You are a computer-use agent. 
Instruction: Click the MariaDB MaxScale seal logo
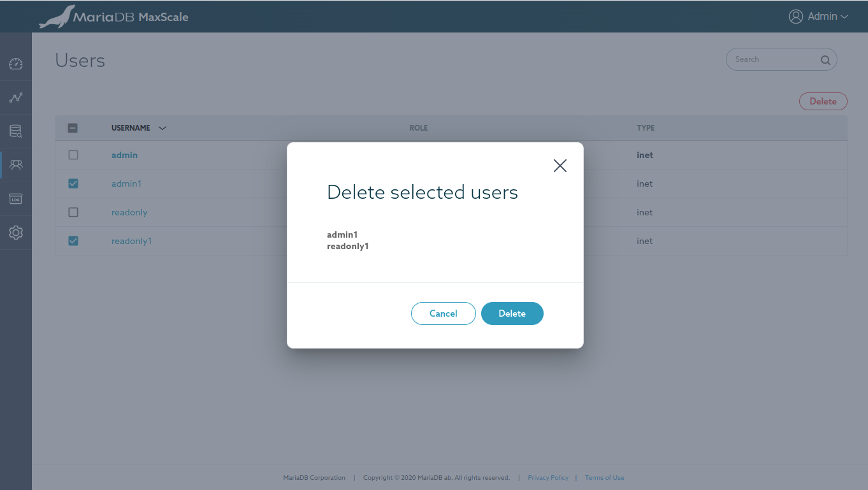click(56, 17)
